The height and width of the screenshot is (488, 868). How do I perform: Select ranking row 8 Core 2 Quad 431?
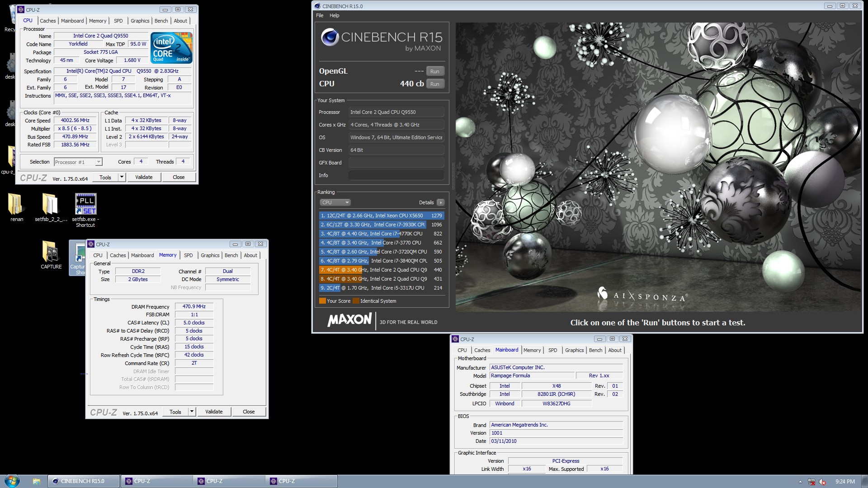tap(382, 279)
